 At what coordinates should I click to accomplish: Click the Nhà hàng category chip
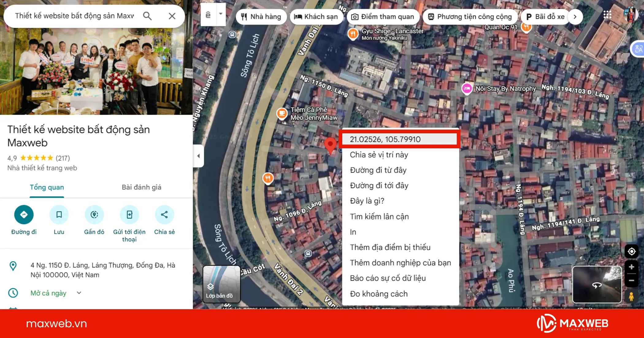pos(261,17)
